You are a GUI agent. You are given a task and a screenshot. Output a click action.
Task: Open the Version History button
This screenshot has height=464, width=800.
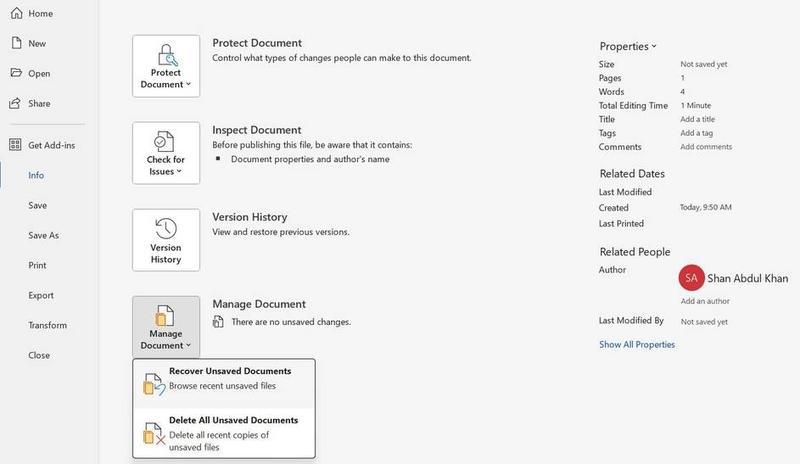point(166,240)
